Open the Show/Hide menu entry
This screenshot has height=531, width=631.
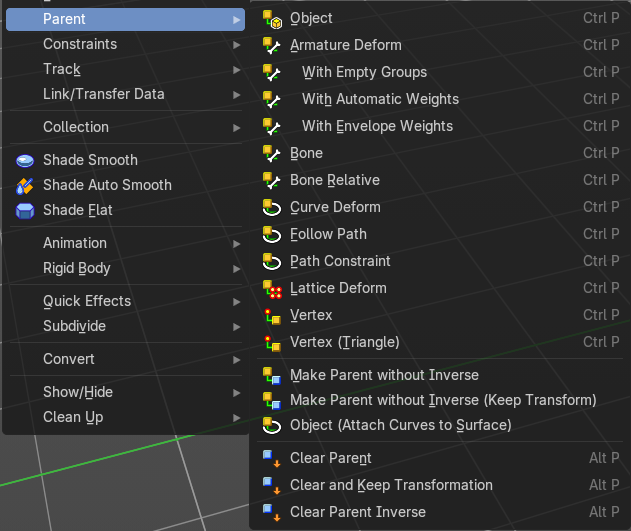(x=126, y=392)
